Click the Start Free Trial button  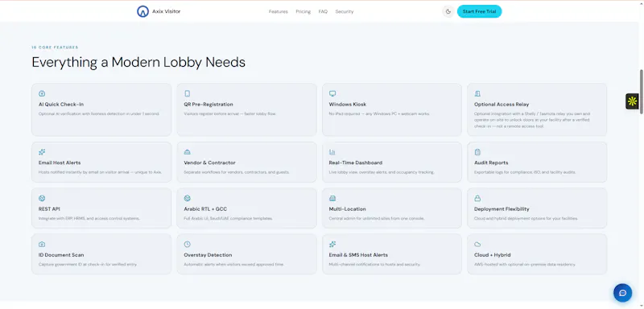click(x=479, y=11)
